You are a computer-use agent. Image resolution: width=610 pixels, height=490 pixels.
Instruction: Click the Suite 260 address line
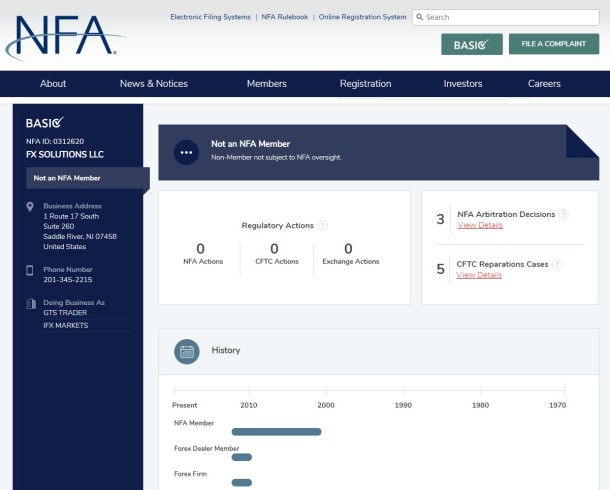point(58,226)
